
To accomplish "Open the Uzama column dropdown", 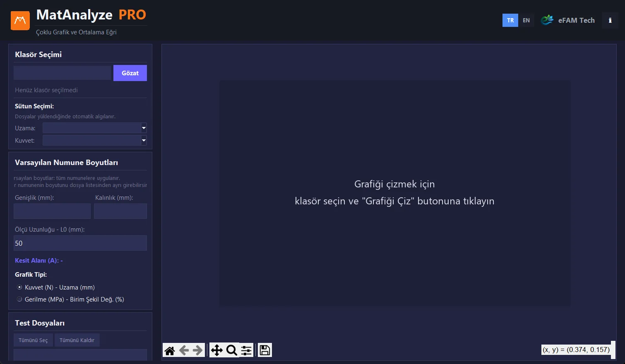I will pos(95,128).
